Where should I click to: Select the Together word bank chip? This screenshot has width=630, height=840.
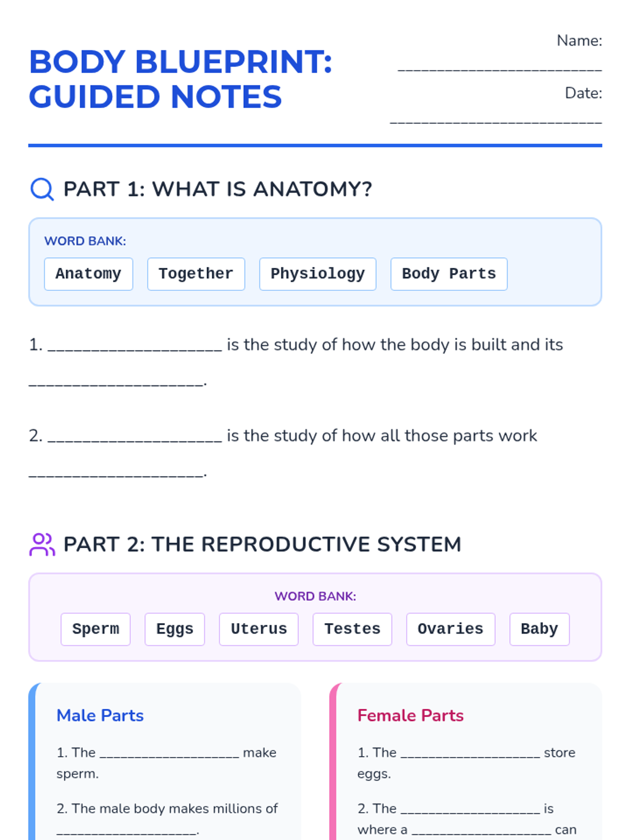coord(196,274)
